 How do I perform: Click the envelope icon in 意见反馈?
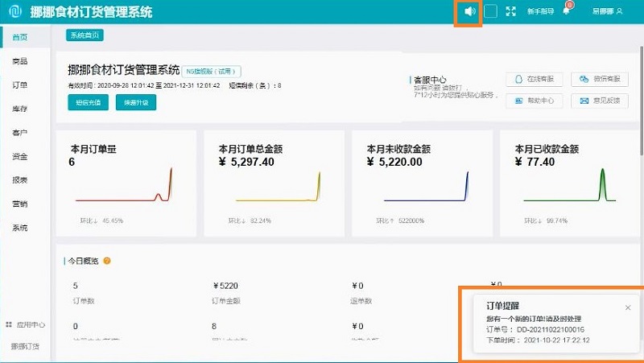click(x=584, y=101)
